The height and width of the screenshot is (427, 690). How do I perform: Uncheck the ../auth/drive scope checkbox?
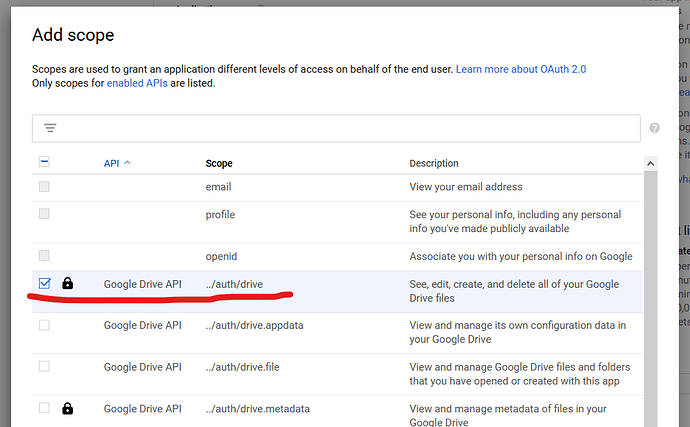pyautogui.click(x=44, y=283)
